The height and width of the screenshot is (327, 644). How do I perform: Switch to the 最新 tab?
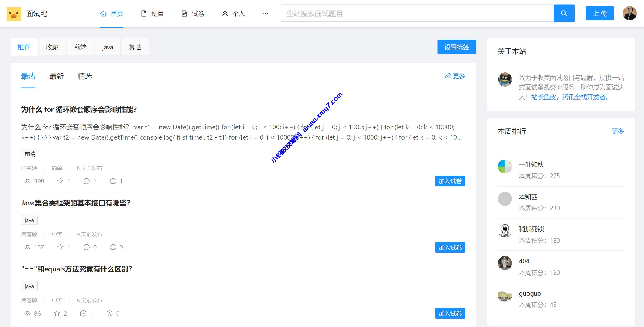[x=57, y=76]
